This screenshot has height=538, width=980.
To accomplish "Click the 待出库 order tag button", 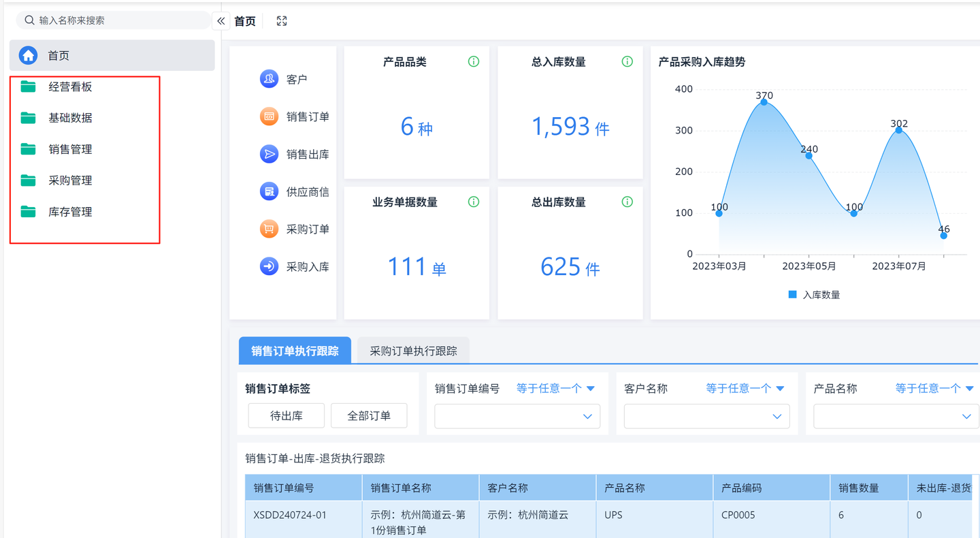I will pos(286,415).
